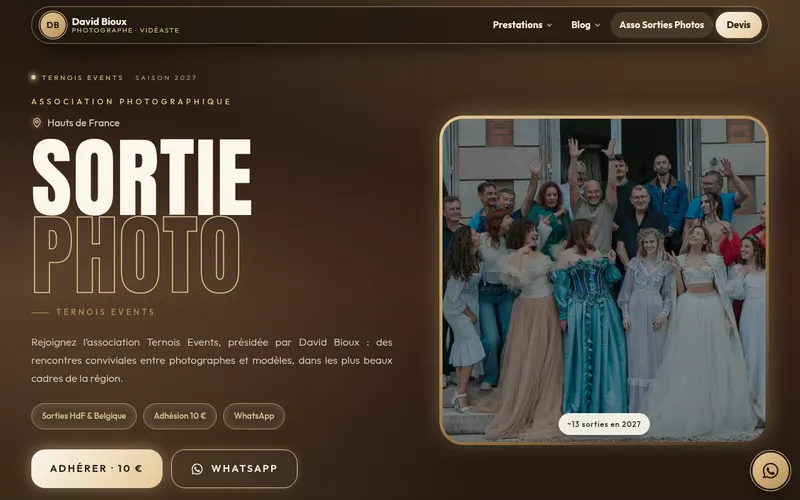Viewport: 800px width, 500px height.
Task: Open the Blog menu
Action: coord(585,25)
